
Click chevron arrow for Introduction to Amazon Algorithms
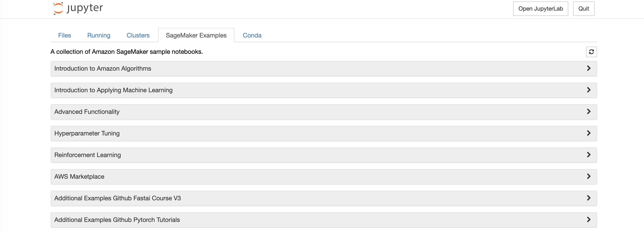pos(588,68)
